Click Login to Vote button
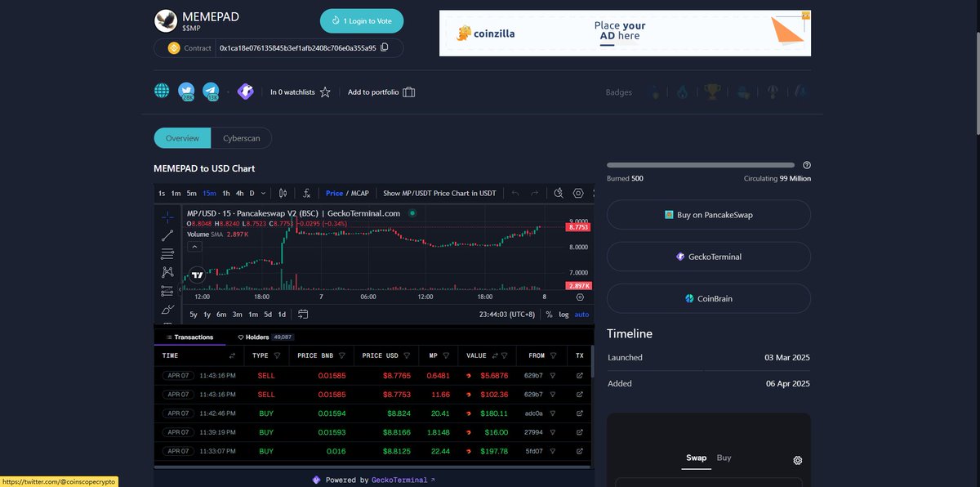Viewport: 980px width, 487px height. click(362, 20)
